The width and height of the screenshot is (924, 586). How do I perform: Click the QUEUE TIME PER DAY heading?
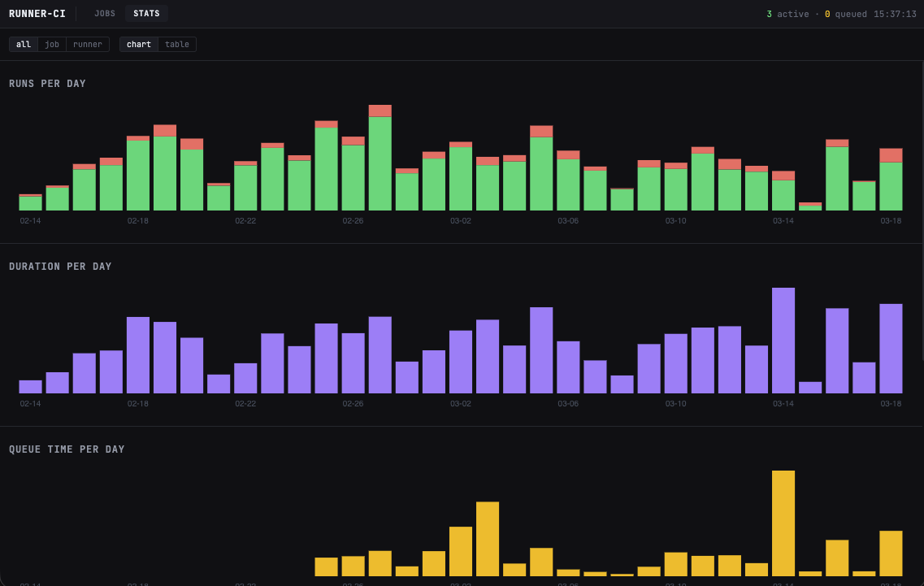click(x=67, y=449)
